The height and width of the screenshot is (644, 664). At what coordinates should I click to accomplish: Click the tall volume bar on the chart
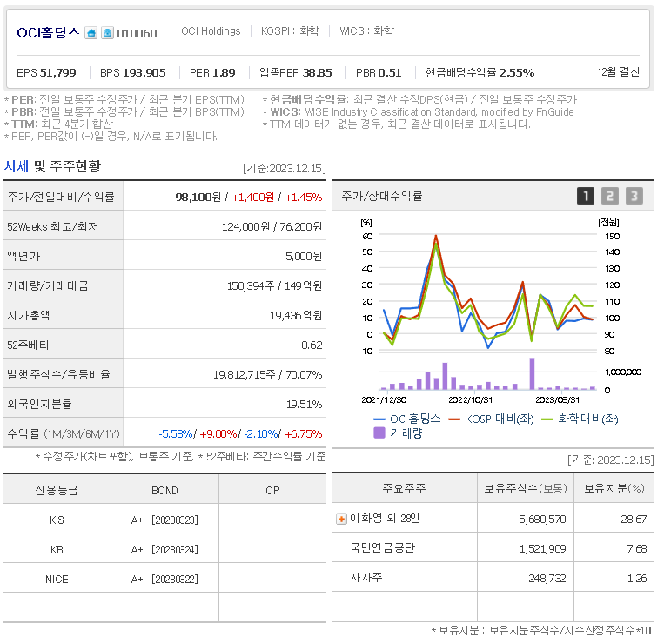point(532,374)
